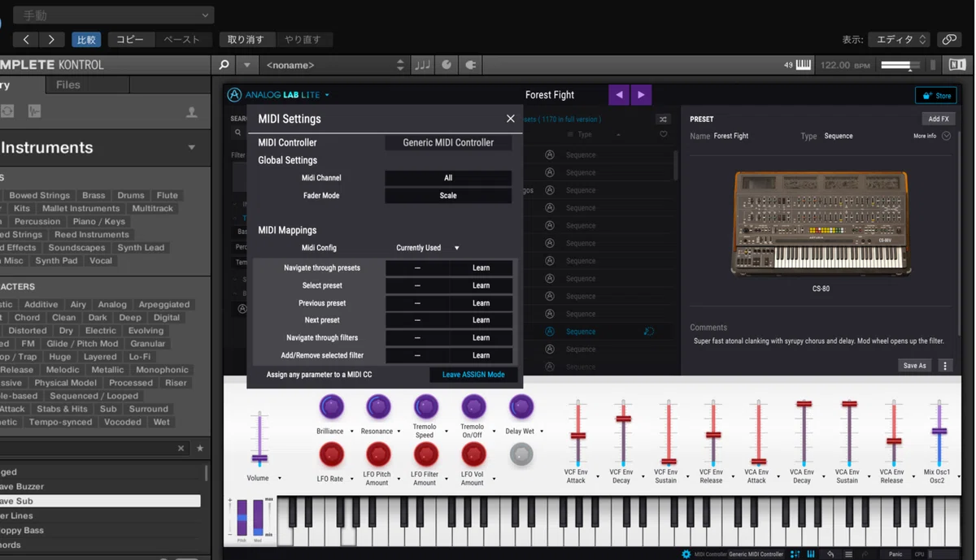The image size is (976, 560).
Task: Clear the browser search with X icon
Action: pyautogui.click(x=181, y=449)
